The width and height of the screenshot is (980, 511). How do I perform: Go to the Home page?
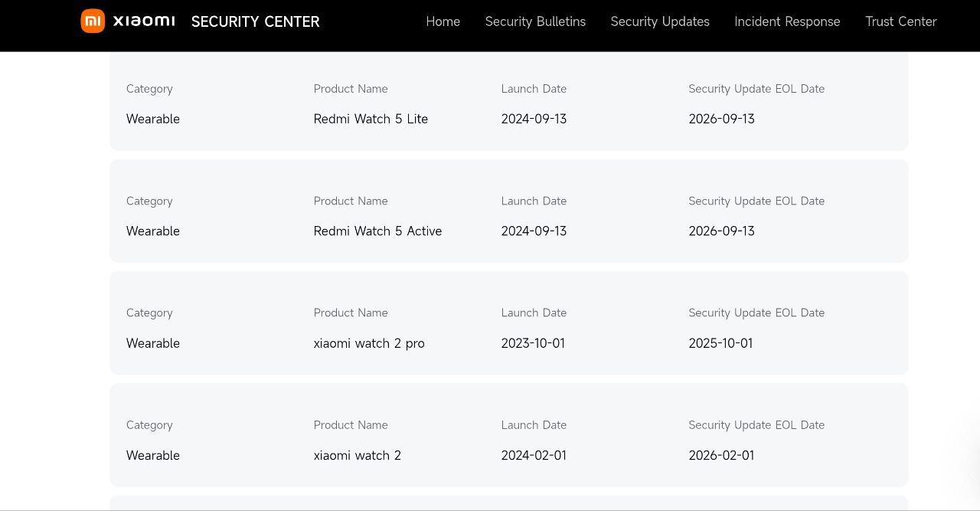pyautogui.click(x=443, y=21)
